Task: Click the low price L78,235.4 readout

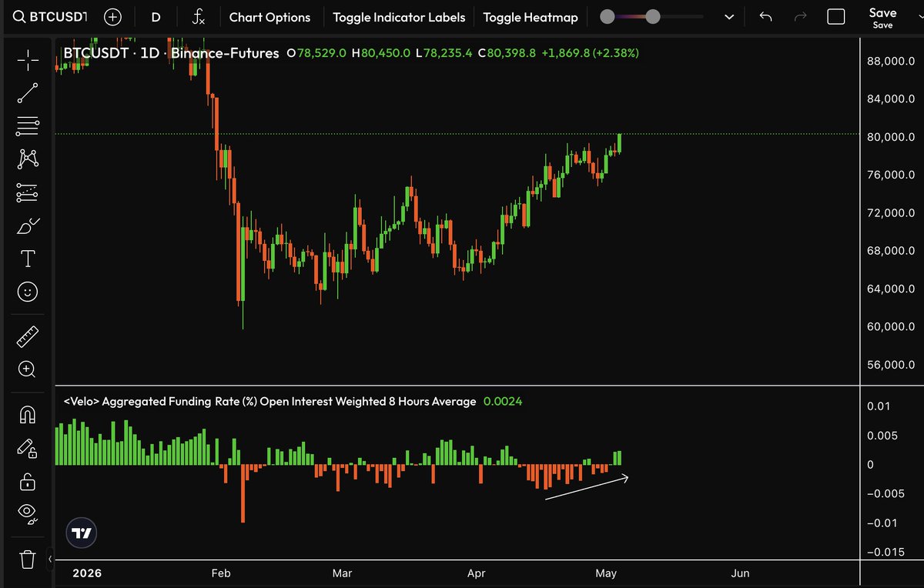Action: [444, 53]
